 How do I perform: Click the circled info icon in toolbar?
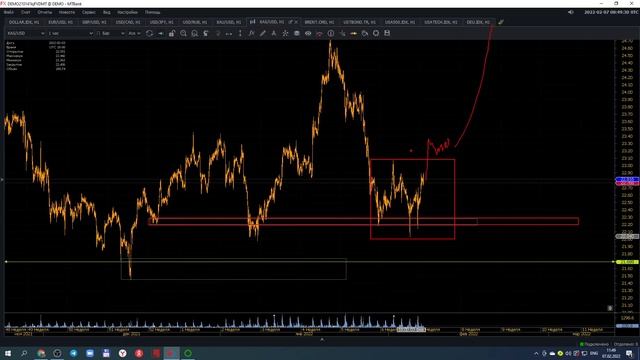tap(331, 33)
